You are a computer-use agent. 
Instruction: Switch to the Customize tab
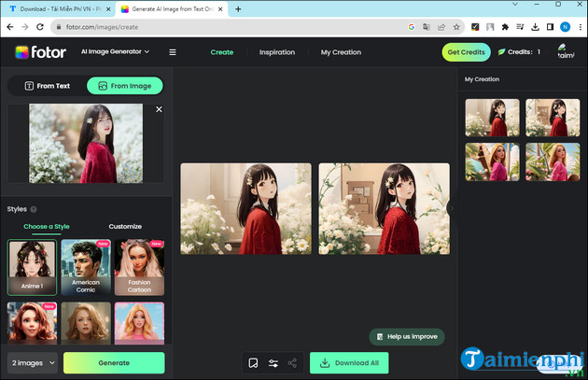click(125, 226)
